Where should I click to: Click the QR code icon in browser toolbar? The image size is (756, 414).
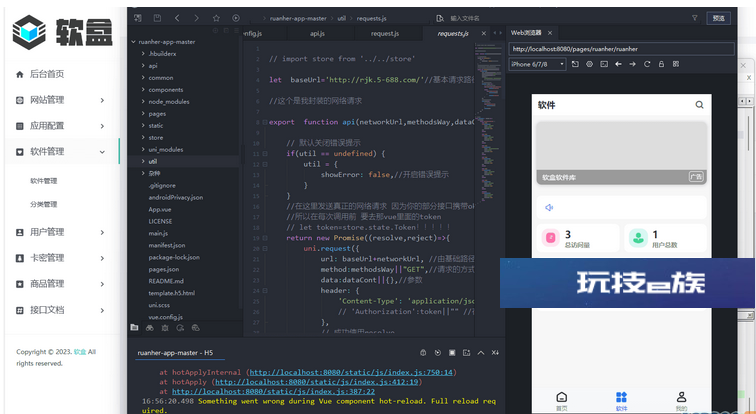(x=676, y=64)
